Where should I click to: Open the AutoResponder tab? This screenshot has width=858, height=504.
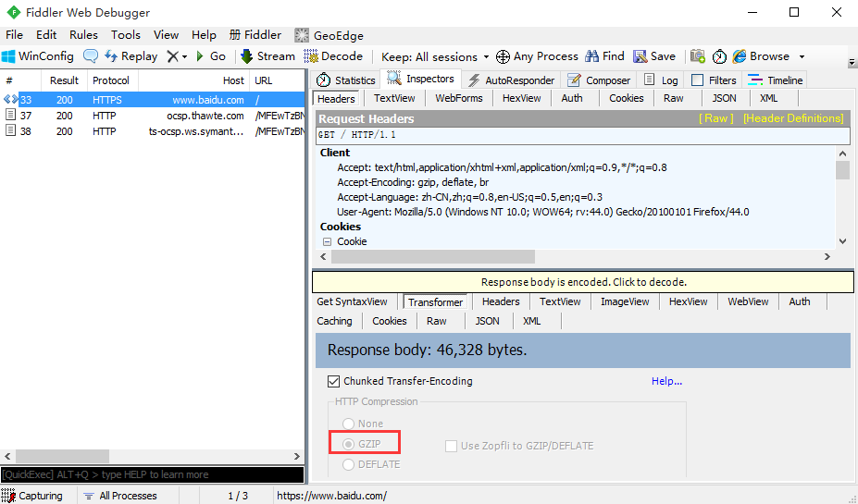[511, 80]
